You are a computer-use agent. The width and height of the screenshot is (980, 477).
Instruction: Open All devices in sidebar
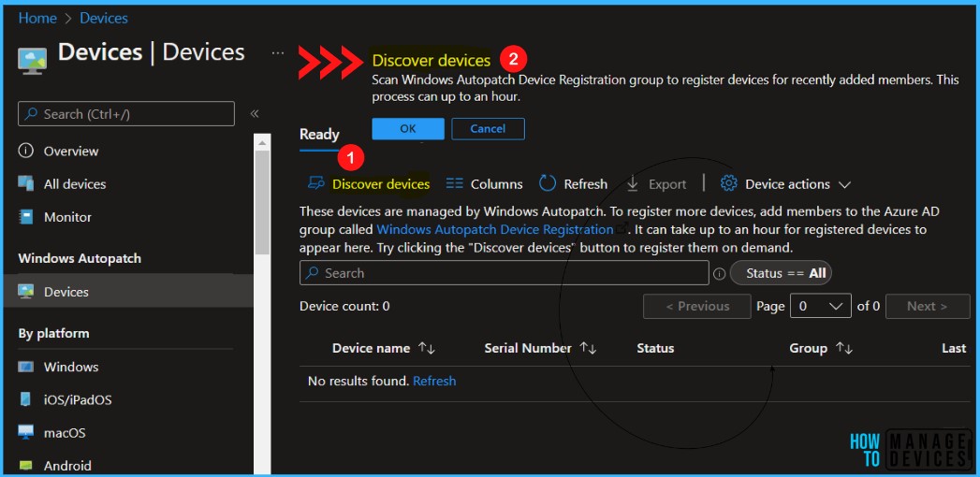click(x=74, y=184)
